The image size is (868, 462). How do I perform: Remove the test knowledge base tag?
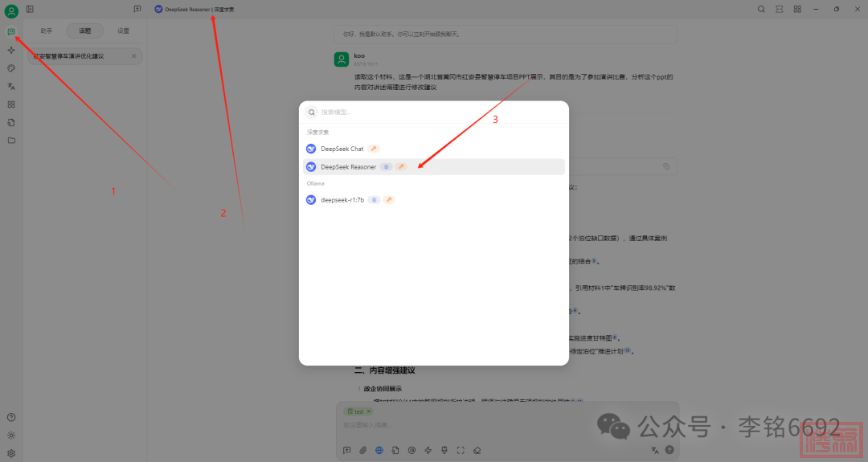point(368,411)
